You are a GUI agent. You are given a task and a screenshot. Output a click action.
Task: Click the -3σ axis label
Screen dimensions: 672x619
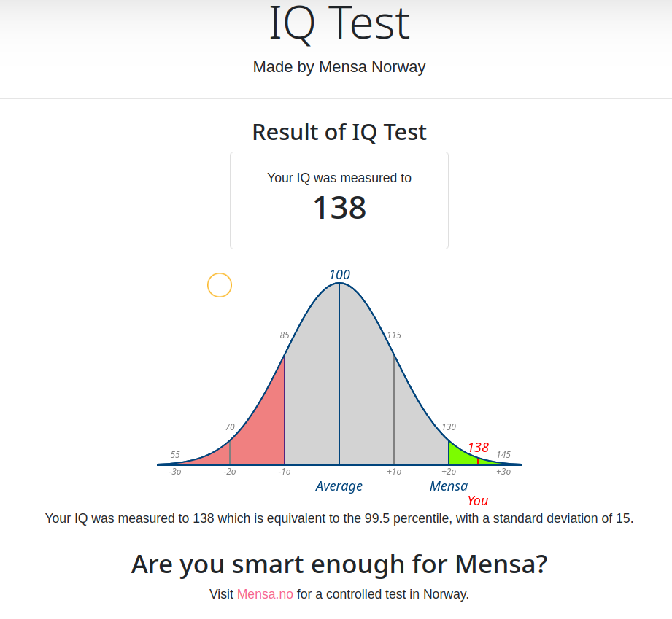[175, 472]
